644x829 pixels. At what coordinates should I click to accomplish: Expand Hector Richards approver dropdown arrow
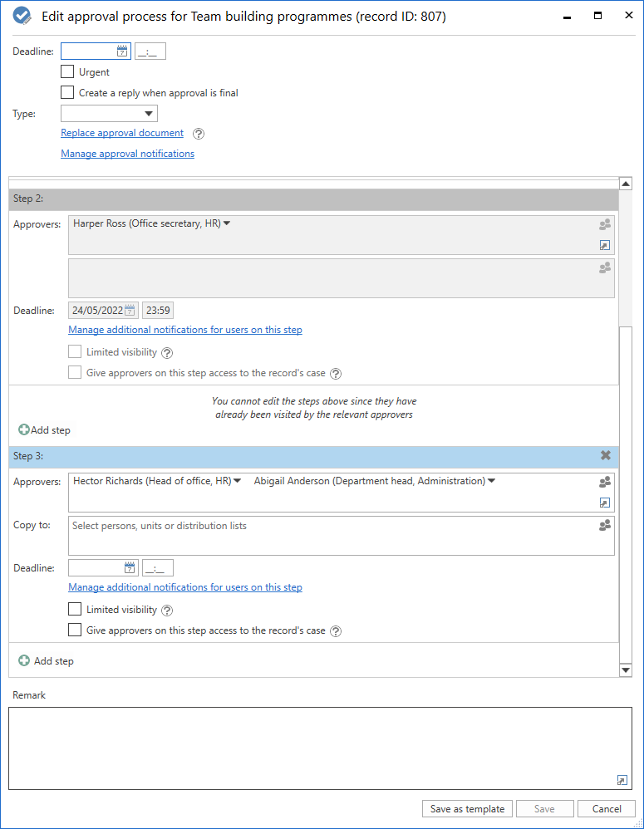(238, 480)
